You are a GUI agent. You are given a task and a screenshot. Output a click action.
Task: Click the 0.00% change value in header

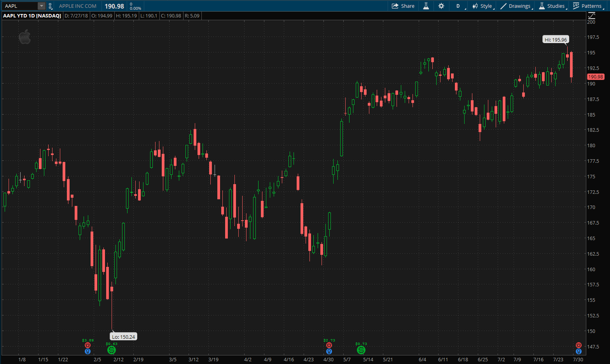pyautogui.click(x=136, y=8)
